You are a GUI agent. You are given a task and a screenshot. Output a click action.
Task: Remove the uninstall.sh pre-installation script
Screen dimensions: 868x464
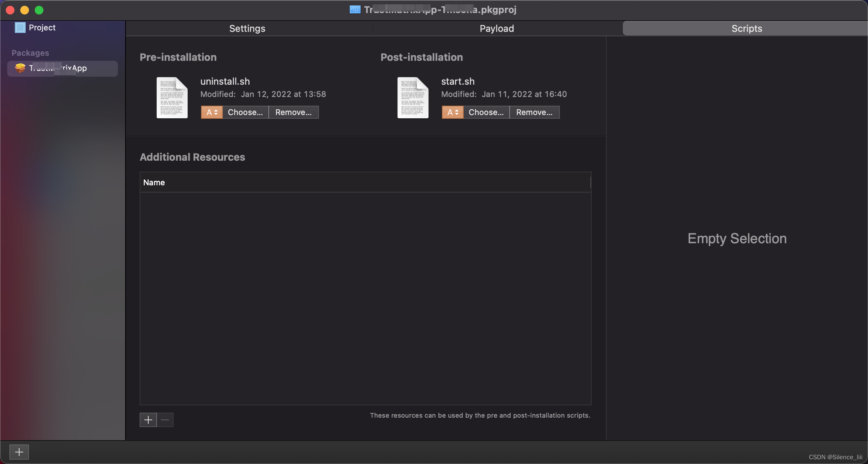tap(294, 112)
